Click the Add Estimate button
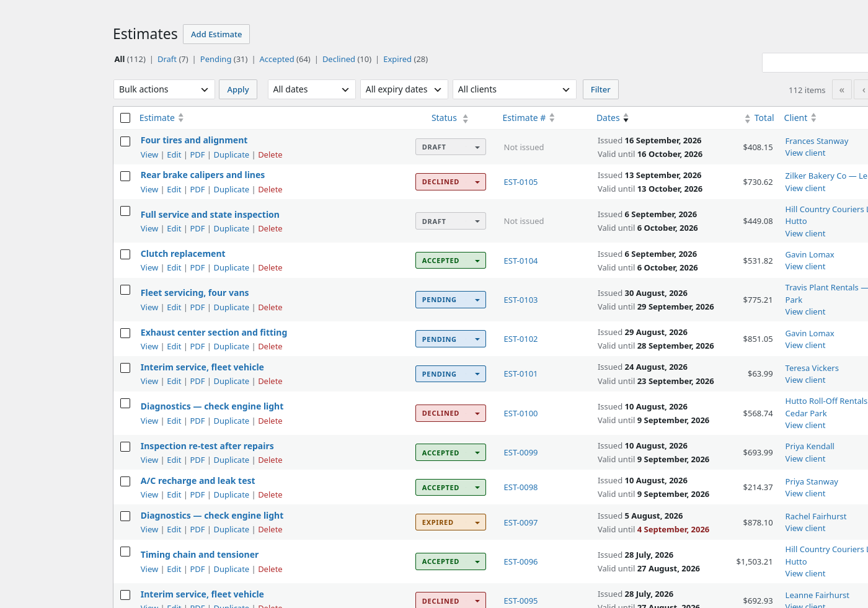The width and height of the screenshot is (868, 608). [216, 34]
